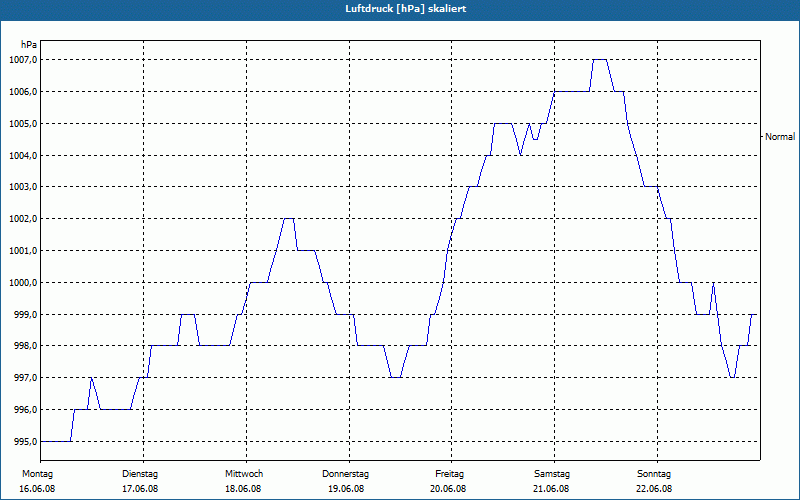
Task: Select the date 22.06.08
Action: pos(654,489)
